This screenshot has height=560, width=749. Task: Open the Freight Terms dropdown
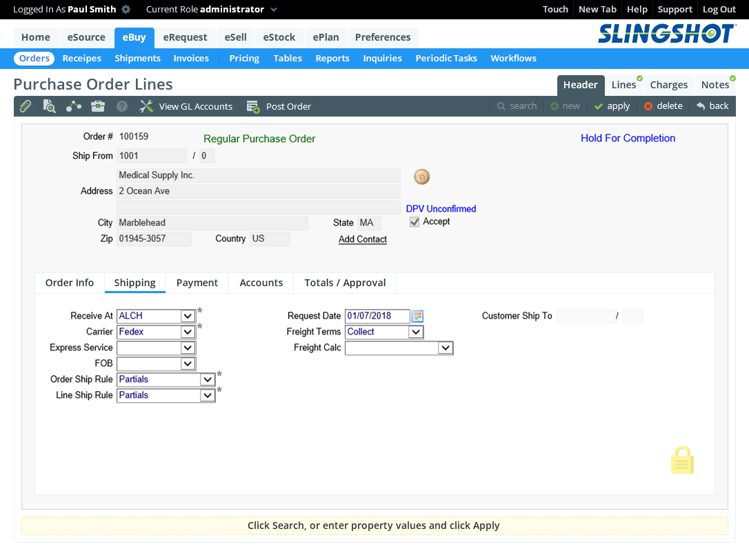pos(415,332)
